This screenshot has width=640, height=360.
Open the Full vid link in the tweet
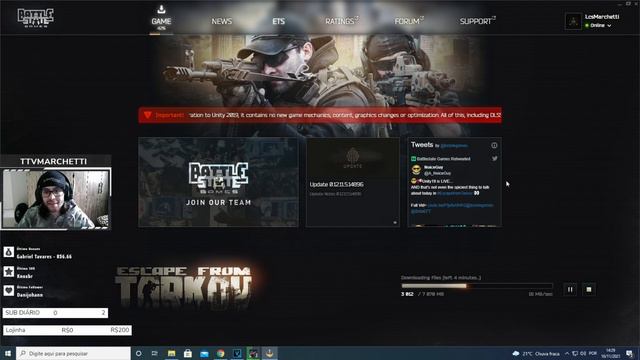coord(460,205)
